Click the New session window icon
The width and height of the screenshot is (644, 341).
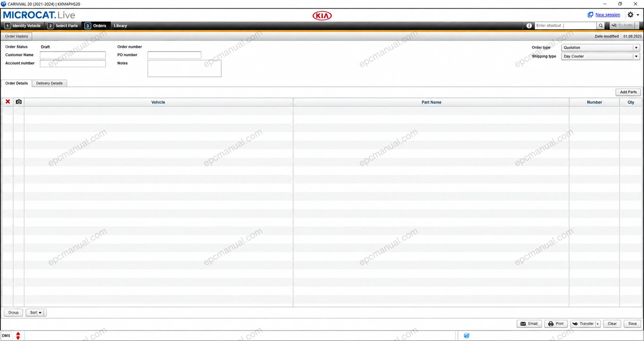[x=590, y=15]
